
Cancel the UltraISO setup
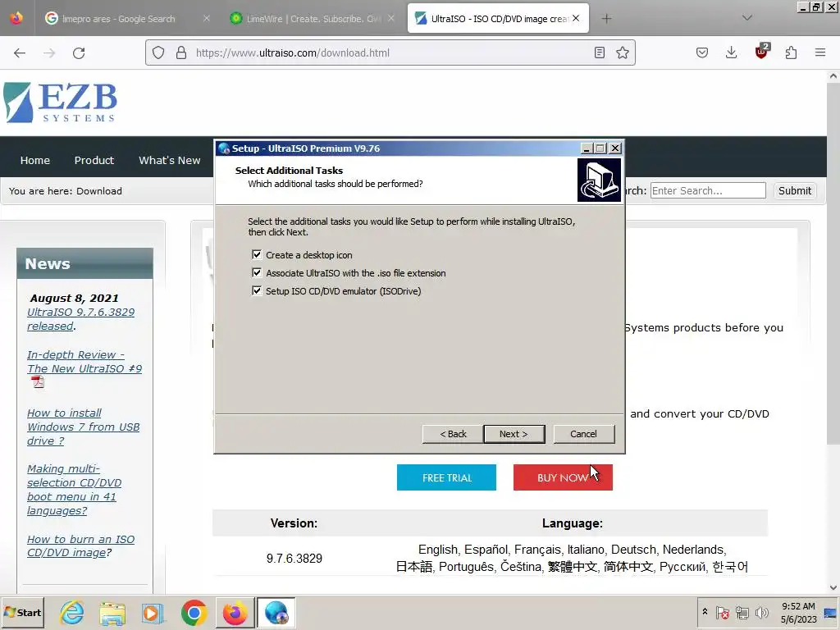pos(583,434)
